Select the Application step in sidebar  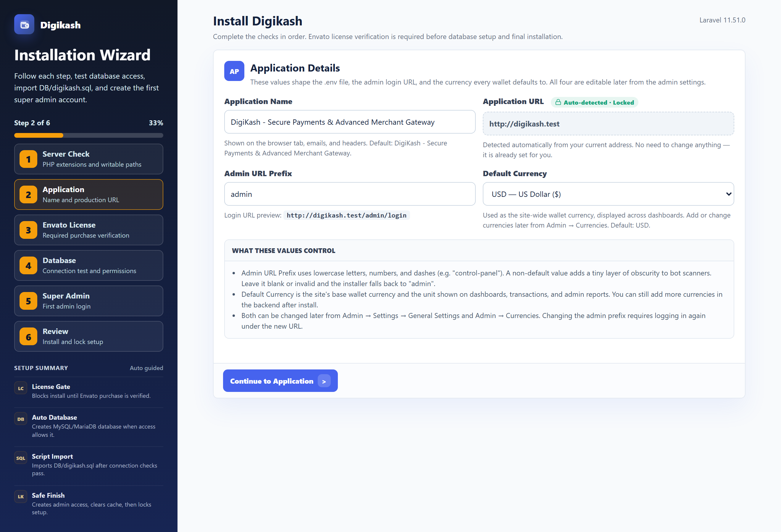coord(89,195)
